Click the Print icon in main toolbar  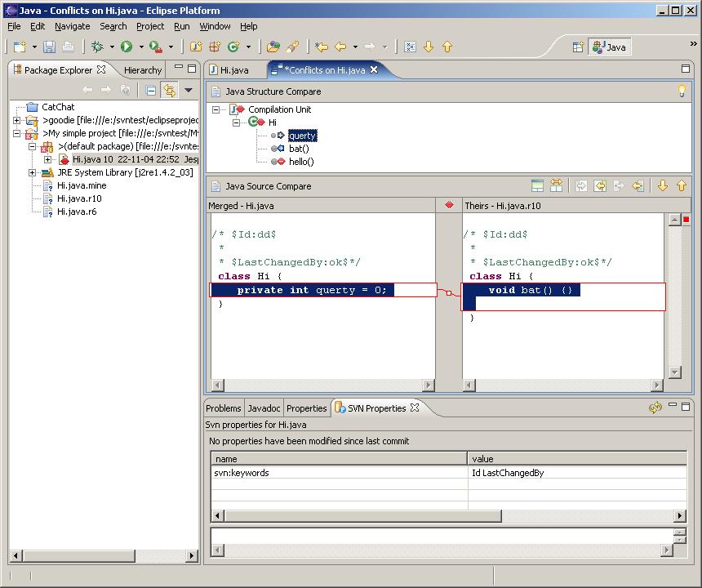point(68,47)
